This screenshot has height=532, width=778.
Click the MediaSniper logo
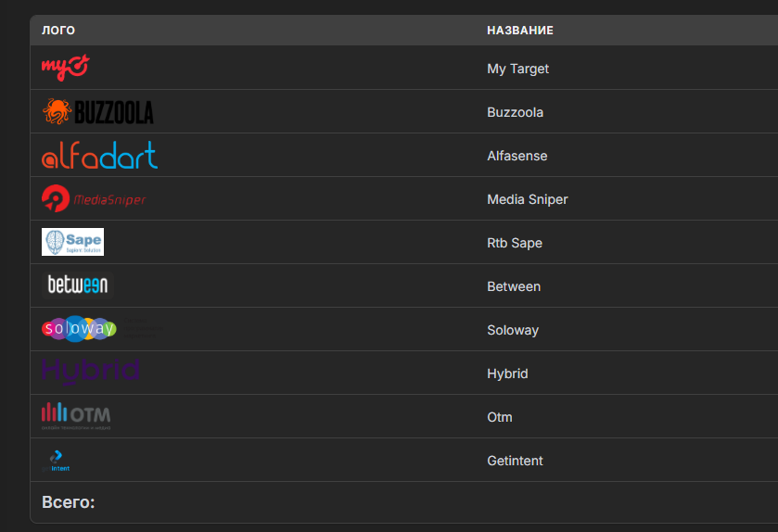(94, 199)
